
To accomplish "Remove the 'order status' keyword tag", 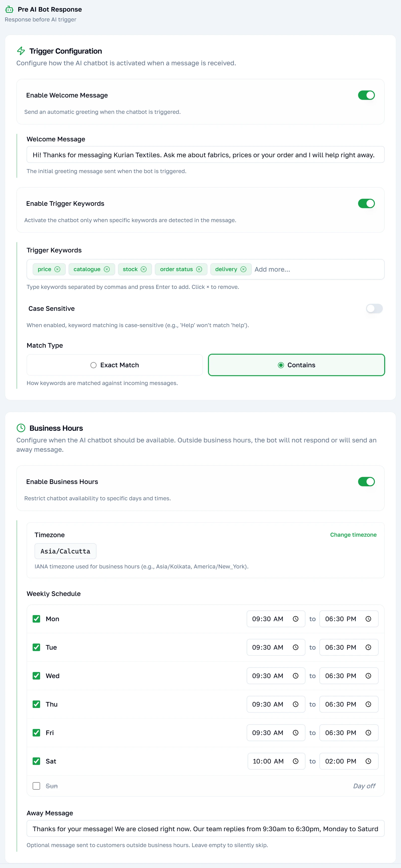I will [x=199, y=269].
